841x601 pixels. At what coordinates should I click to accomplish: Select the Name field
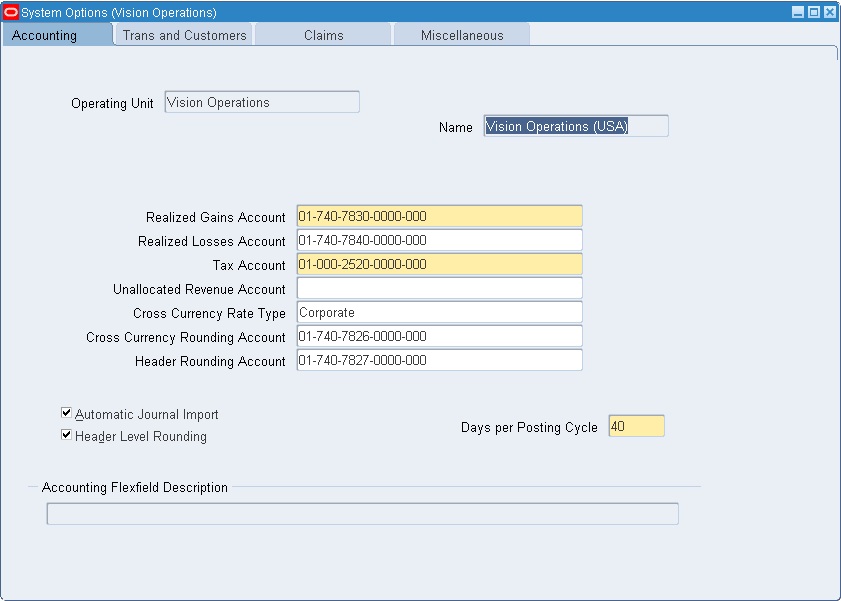pos(576,126)
